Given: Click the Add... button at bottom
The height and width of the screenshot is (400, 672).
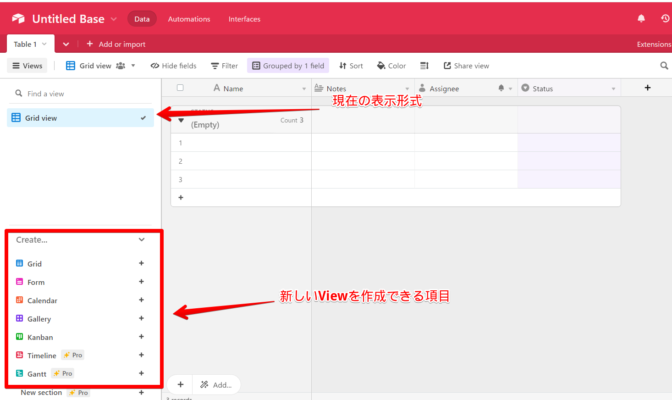Looking at the screenshot, I should (x=216, y=385).
